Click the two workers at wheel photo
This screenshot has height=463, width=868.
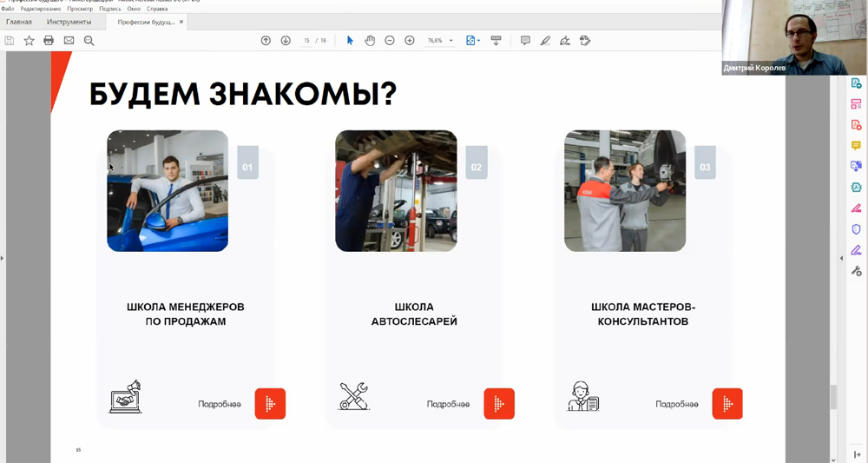coord(625,191)
